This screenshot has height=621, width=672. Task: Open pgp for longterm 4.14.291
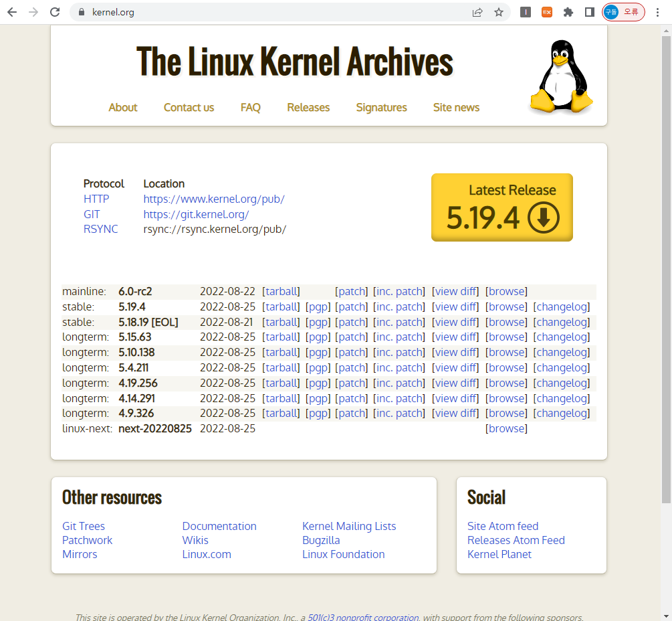(x=318, y=398)
